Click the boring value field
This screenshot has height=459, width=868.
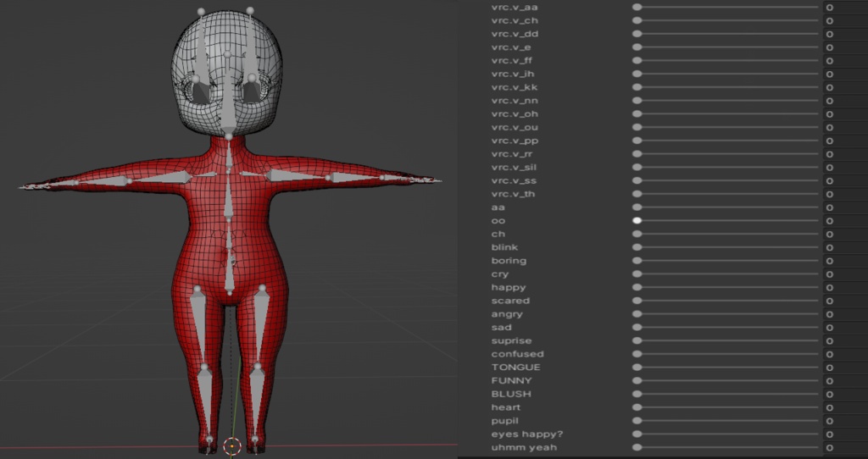[845, 261]
